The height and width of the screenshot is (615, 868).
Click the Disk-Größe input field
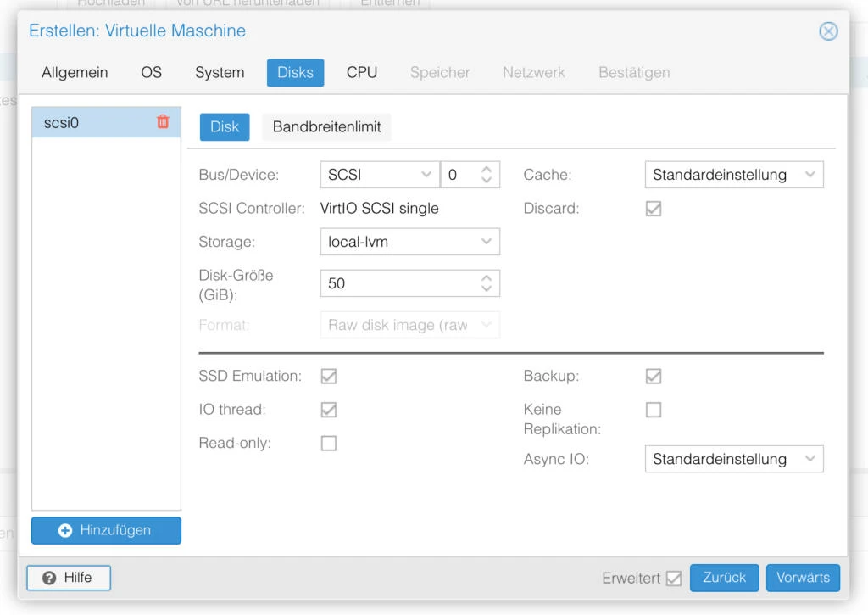click(398, 283)
